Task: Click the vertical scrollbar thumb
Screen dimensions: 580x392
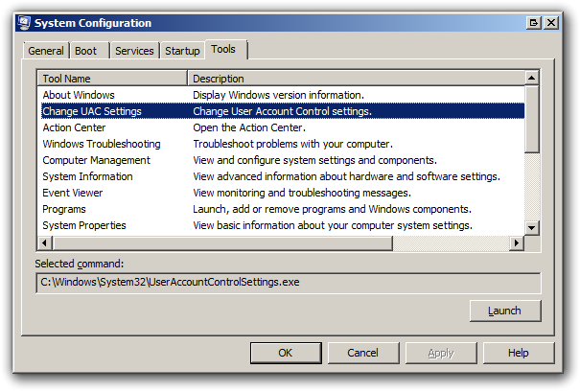Action: 531,119
